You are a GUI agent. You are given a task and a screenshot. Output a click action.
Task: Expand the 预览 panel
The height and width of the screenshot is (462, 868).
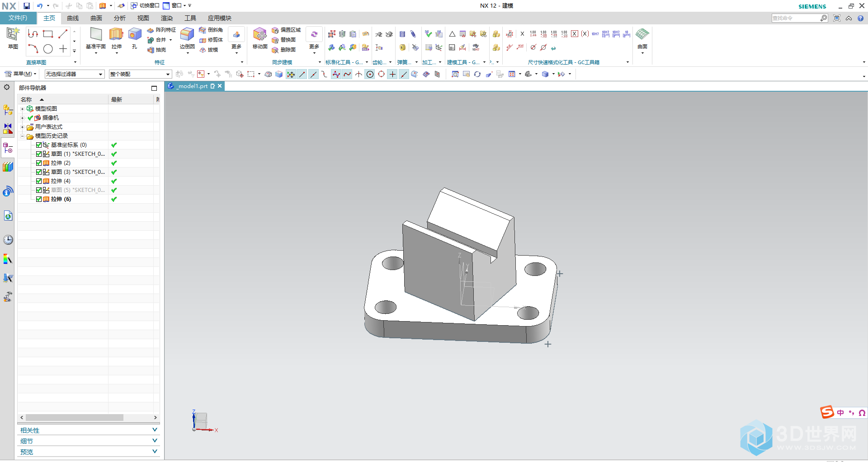89,452
